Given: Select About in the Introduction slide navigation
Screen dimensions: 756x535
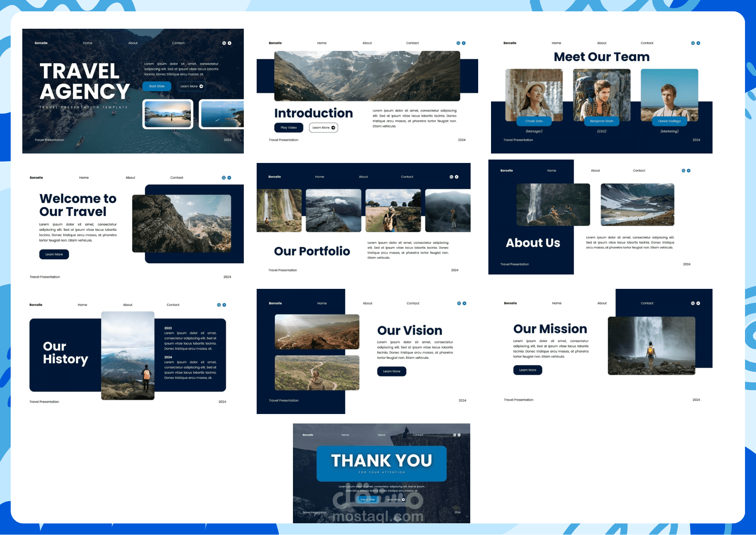Looking at the screenshot, I should (x=367, y=43).
